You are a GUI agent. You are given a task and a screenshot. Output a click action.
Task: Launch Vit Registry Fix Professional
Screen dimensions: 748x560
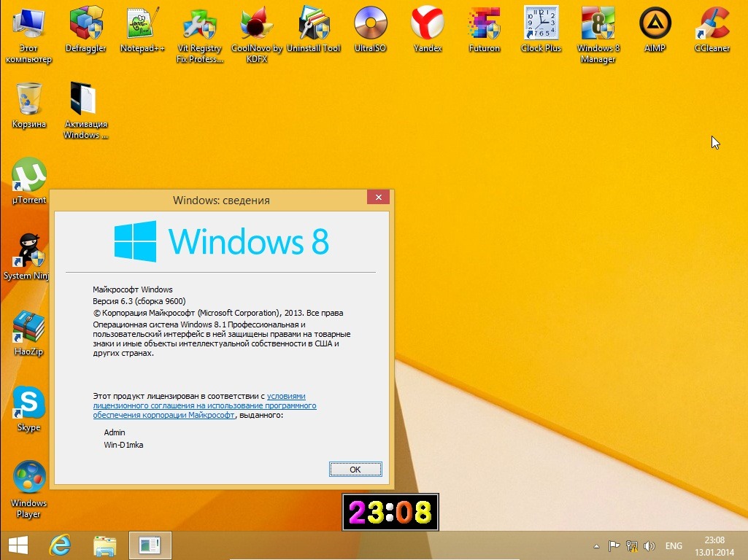coord(199,34)
